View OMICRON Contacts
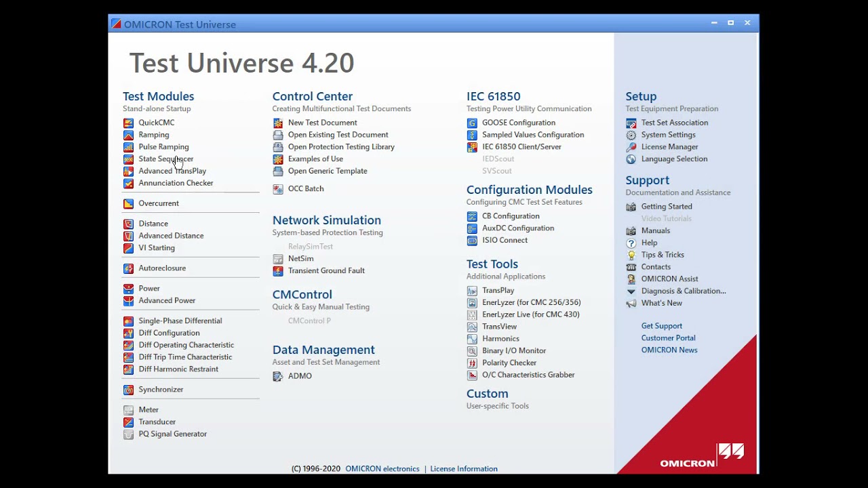Screen dimensions: 868x488 click(x=656, y=267)
